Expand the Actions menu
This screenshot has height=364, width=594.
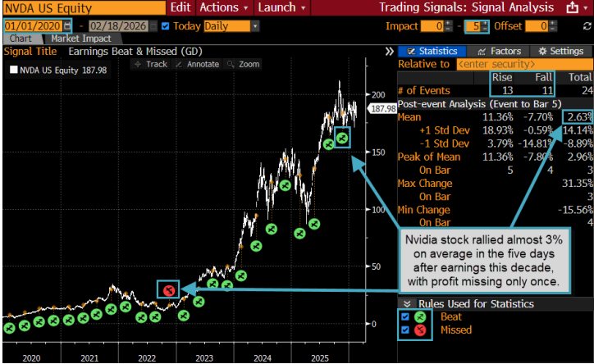coord(223,7)
